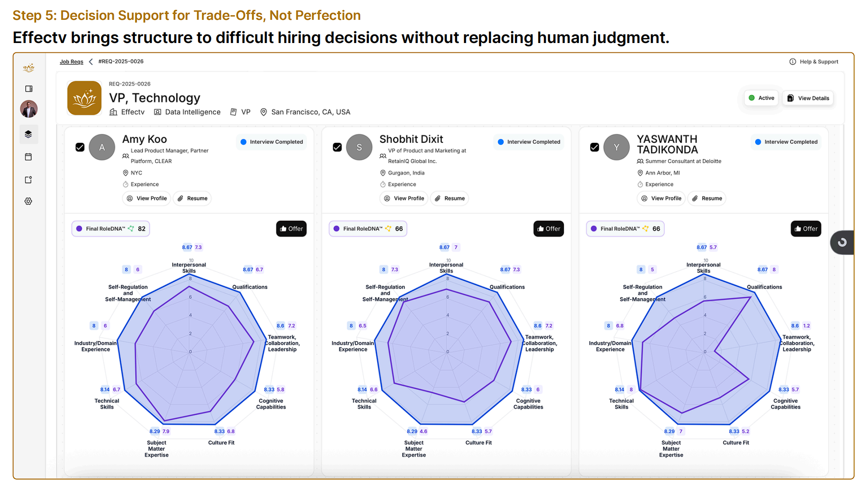
Task: Open Yaswanth Tadikonda's Resume
Action: (x=707, y=198)
